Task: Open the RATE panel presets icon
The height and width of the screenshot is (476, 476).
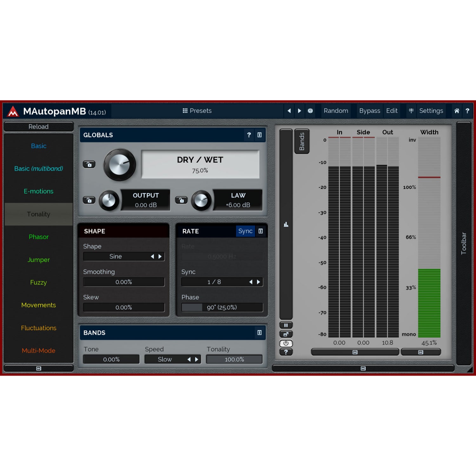Action: coord(261,231)
